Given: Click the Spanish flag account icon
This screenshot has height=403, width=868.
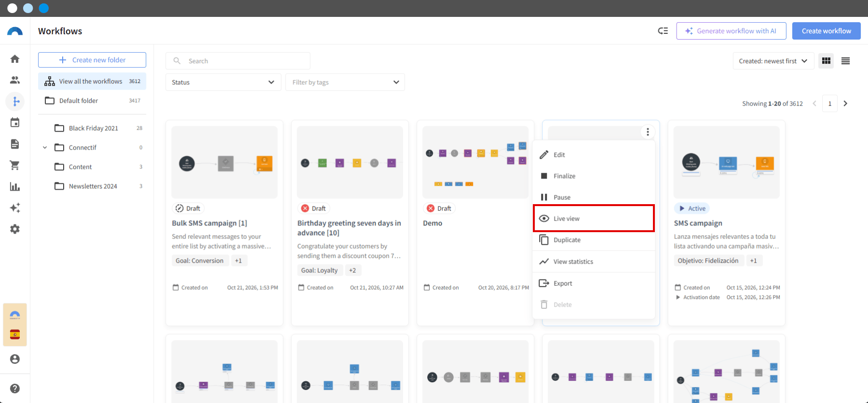Looking at the screenshot, I should [15, 334].
